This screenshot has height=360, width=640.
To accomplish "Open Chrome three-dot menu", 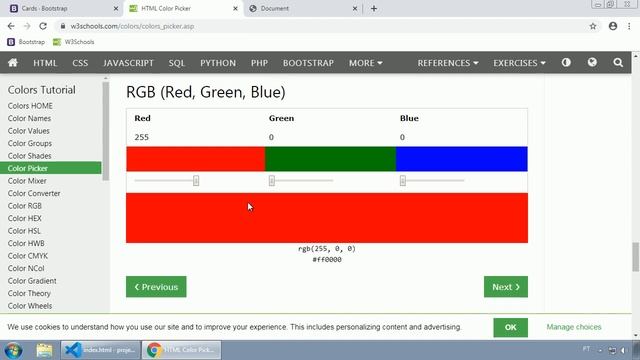I will point(629,26).
